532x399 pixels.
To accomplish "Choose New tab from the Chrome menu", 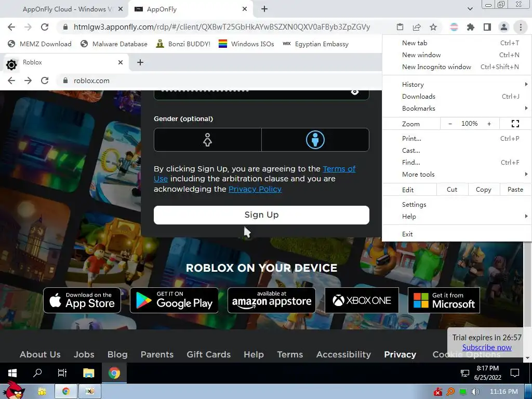I will point(457,43).
